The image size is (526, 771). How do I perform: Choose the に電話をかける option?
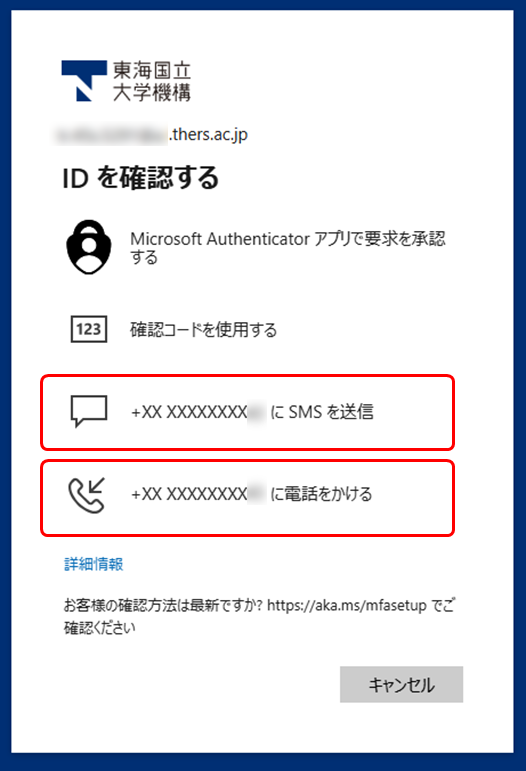pos(248,498)
